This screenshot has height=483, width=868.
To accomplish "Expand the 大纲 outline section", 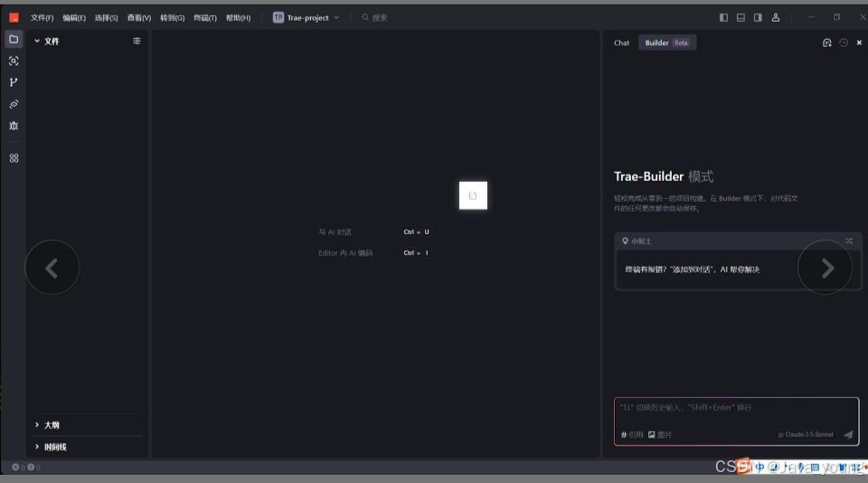I will [88, 425].
